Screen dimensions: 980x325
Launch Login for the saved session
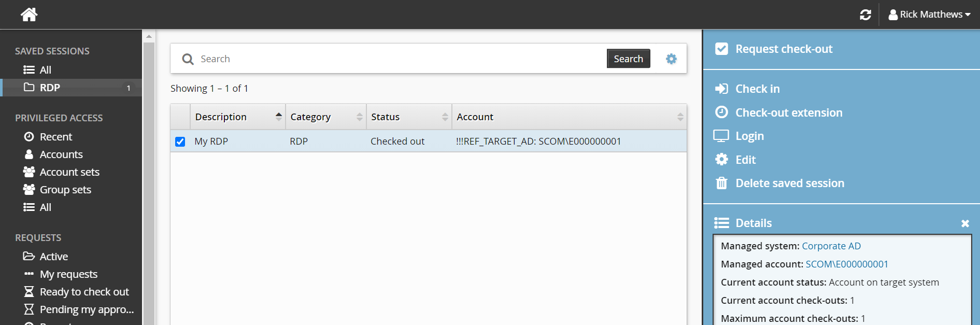pyautogui.click(x=749, y=136)
